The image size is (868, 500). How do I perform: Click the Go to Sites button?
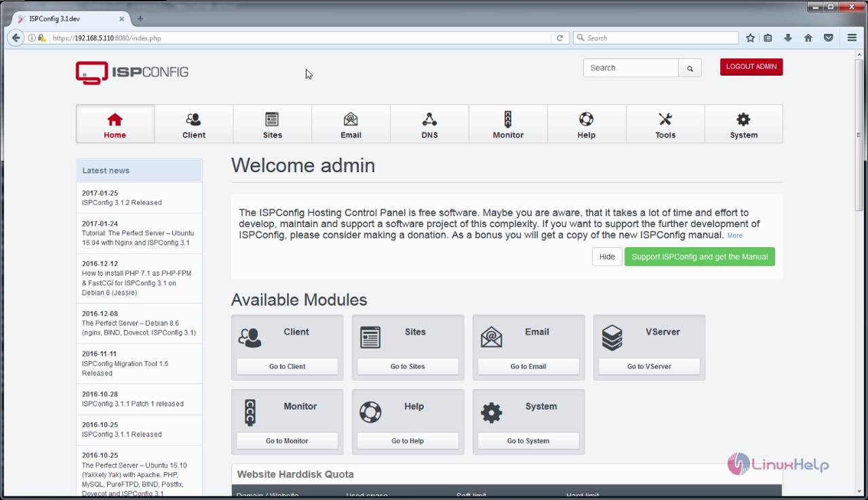408,367
